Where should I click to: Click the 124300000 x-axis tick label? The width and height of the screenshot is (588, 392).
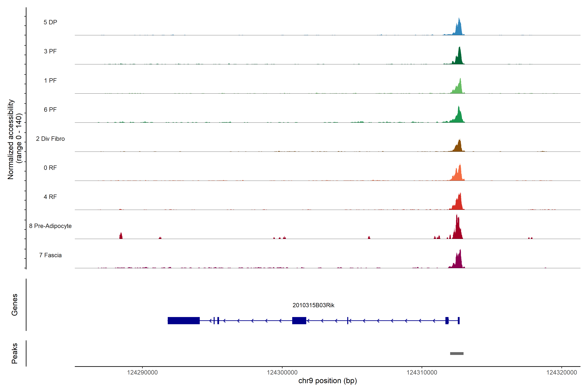282,372
